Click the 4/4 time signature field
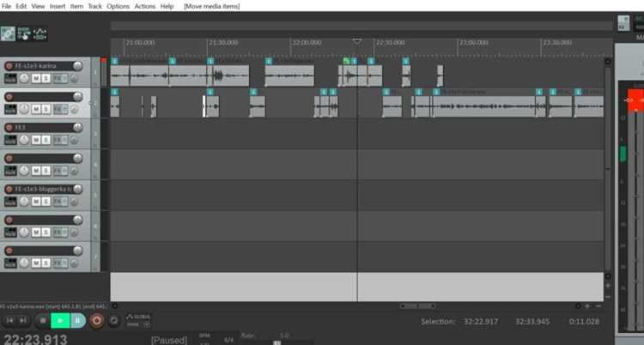Screen dimensions: 644x345 click(228, 340)
